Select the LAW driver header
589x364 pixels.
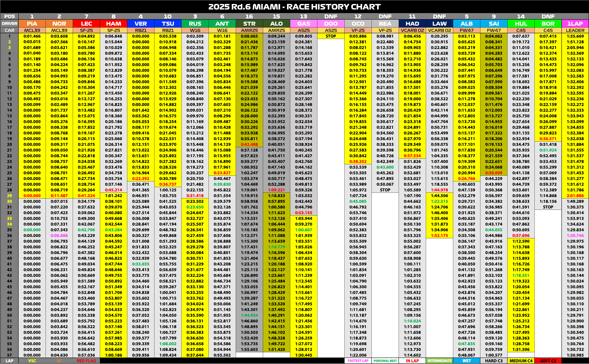point(440,24)
